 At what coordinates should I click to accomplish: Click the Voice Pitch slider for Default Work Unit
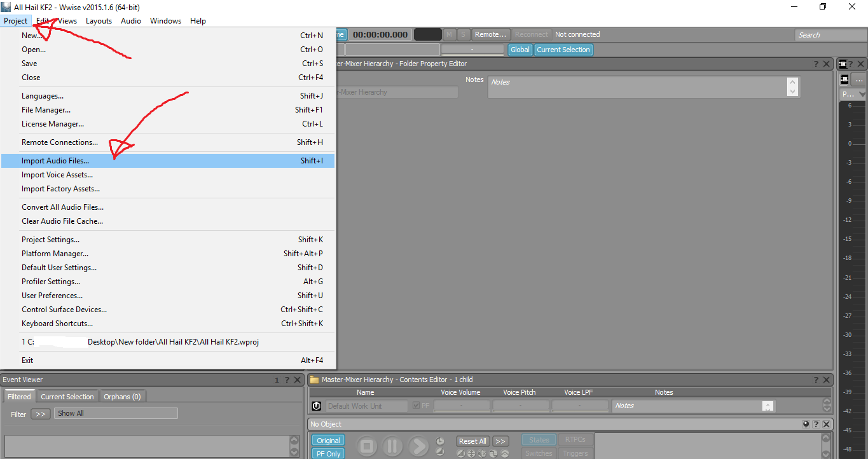(x=521, y=406)
